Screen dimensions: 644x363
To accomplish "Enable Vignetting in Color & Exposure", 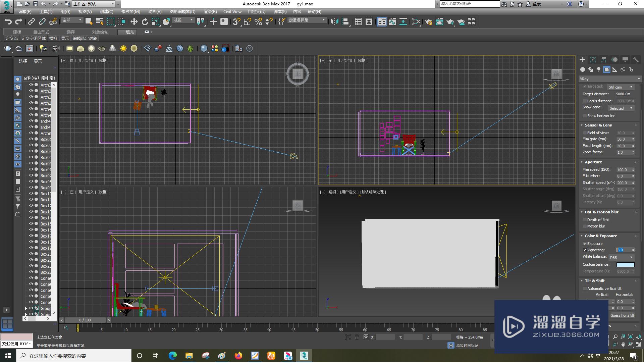I will click(x=585, y=250).
